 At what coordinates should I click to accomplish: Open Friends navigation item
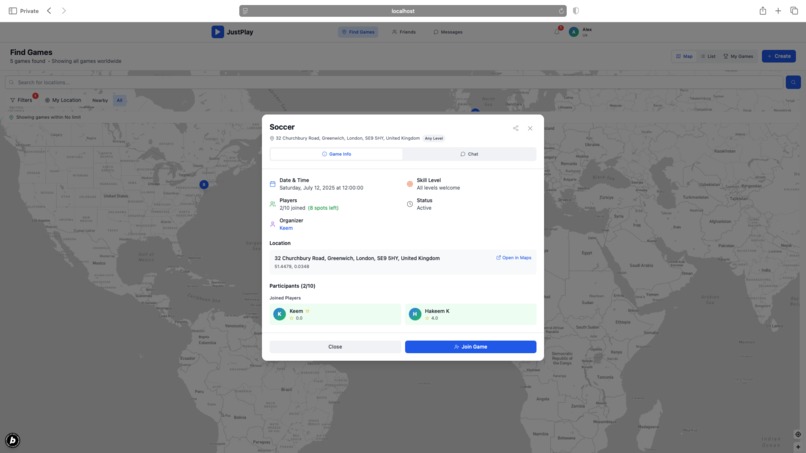tap(404, 32)
